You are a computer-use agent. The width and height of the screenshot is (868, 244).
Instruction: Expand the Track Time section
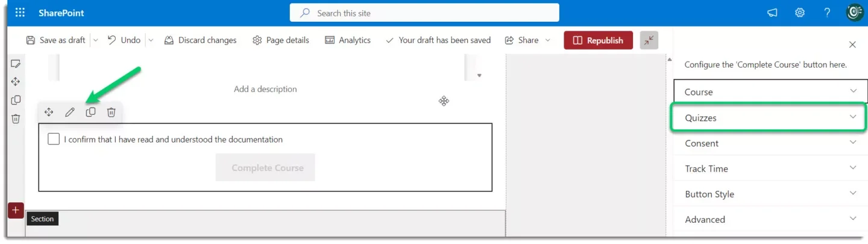point(770,169)
